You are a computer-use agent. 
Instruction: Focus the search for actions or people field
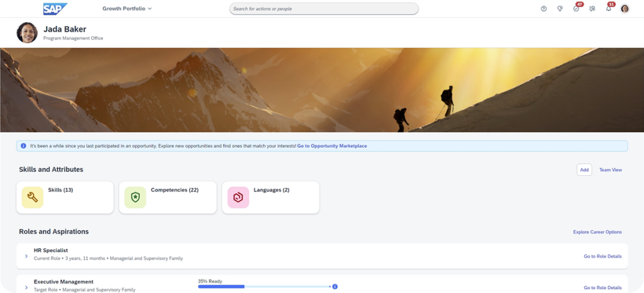324,9
